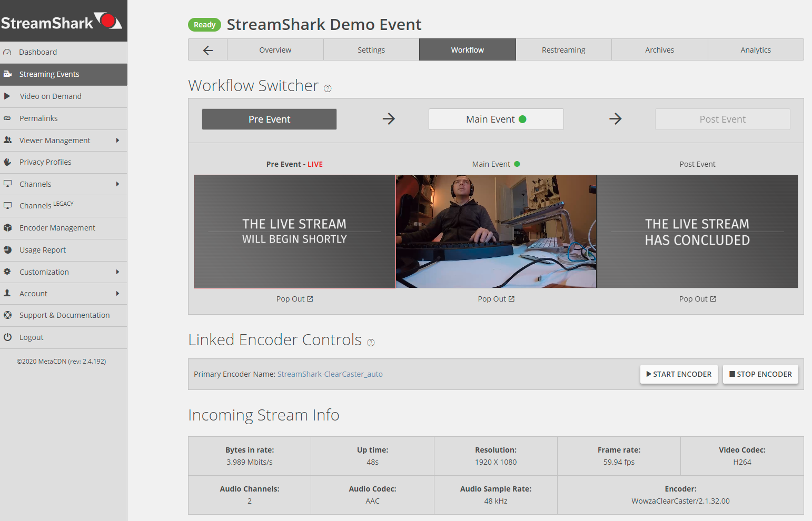Click the 59.94 fps frame rate value
812x521 pixels.
[x=619, y=462]
